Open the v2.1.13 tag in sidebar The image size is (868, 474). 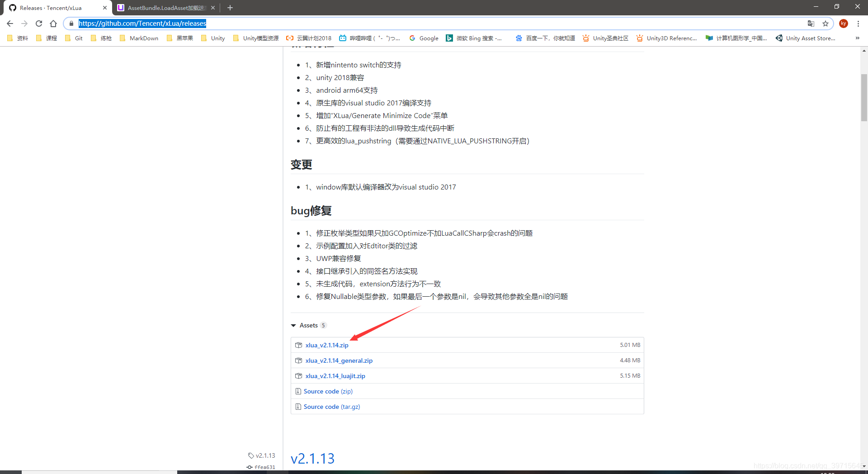[x=262, y=455]
